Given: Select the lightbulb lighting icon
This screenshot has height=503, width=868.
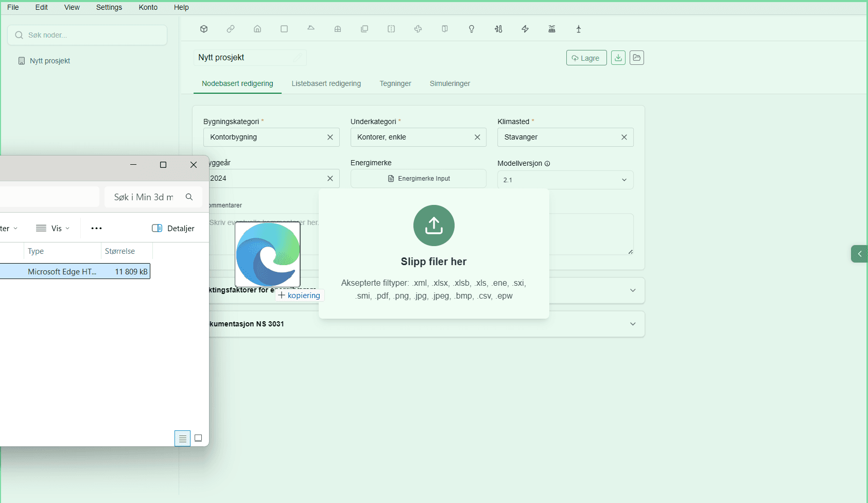Looking at the screenshot, I should 472,29.
